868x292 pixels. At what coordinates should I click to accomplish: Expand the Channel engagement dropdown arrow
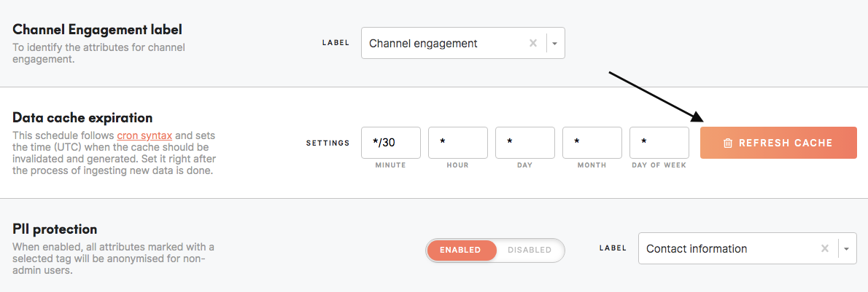tap(554, 44)
